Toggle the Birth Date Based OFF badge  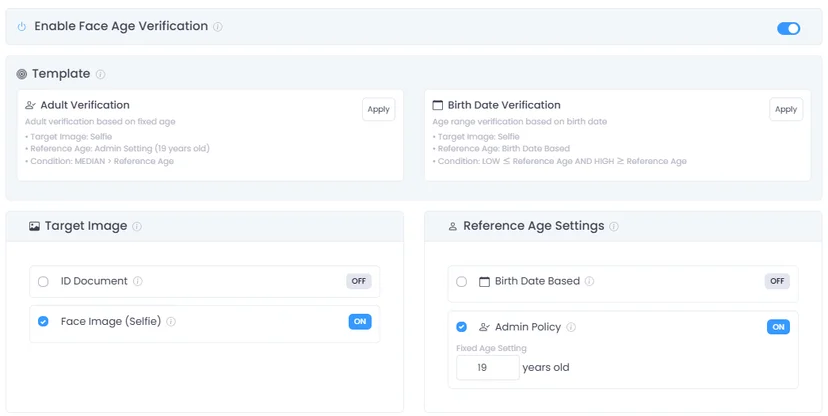coord(777,281)
